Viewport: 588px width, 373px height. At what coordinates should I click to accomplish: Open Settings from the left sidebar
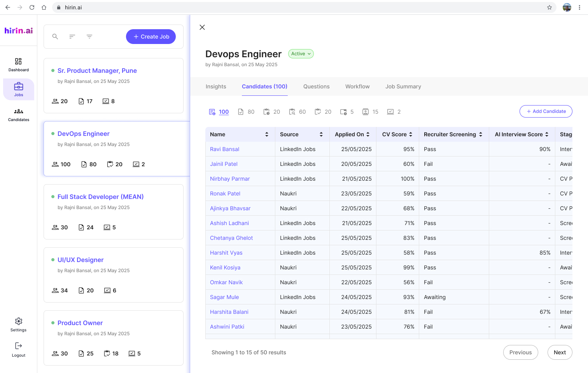coord(18,324)
